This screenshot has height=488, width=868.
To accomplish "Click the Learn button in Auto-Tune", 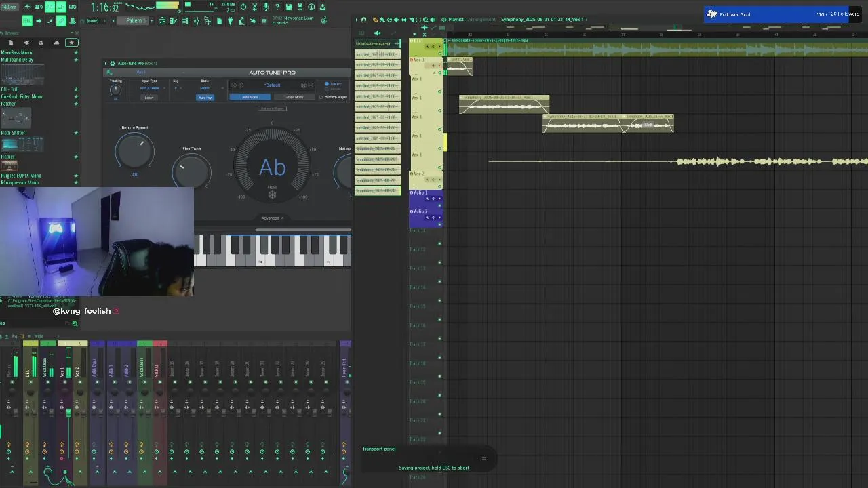I will click(x=149, y=98).
